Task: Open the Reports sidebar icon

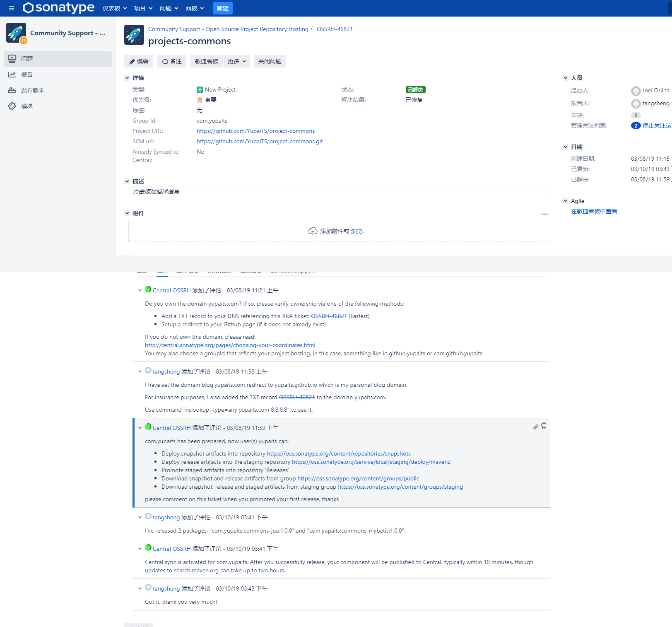Action: click(x=12, y=75)
